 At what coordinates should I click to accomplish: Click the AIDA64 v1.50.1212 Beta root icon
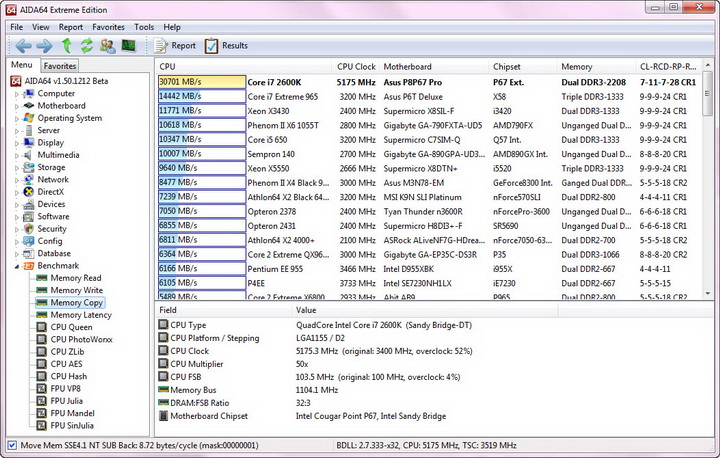click(16, 81)
